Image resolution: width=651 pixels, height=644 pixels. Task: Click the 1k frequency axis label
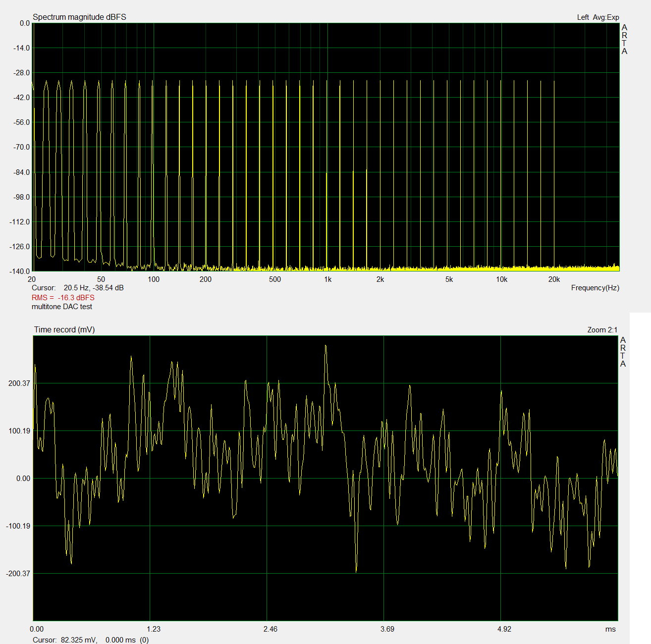tap(327, 279)
